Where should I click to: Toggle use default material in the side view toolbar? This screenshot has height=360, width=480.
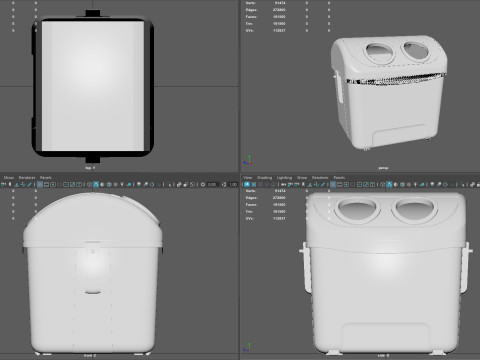click(395, 184)
